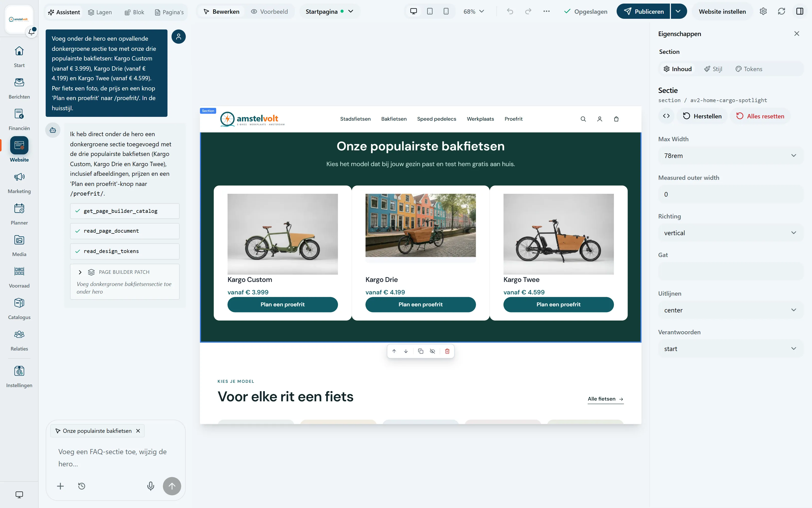This screenshot has height=508, width=812.
Task: Click in the Gat input field
Action: coord(731,272)
